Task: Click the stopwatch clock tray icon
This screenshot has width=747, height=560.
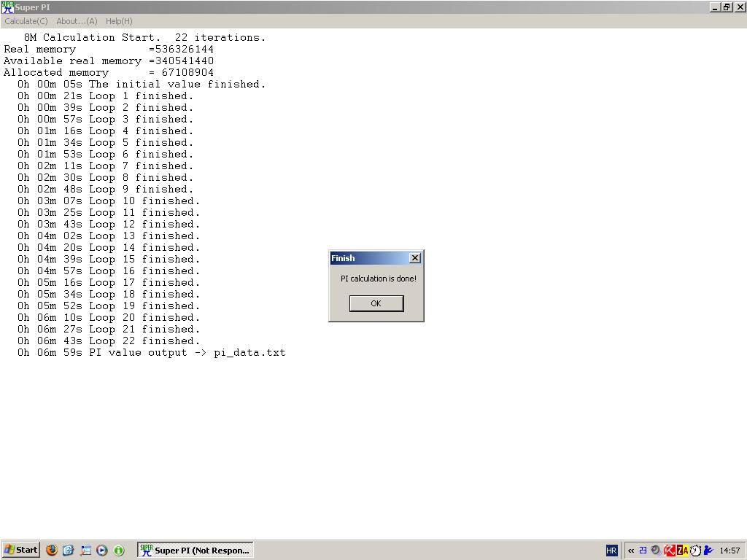Action: pyautogui.click(x=695, y=551)
